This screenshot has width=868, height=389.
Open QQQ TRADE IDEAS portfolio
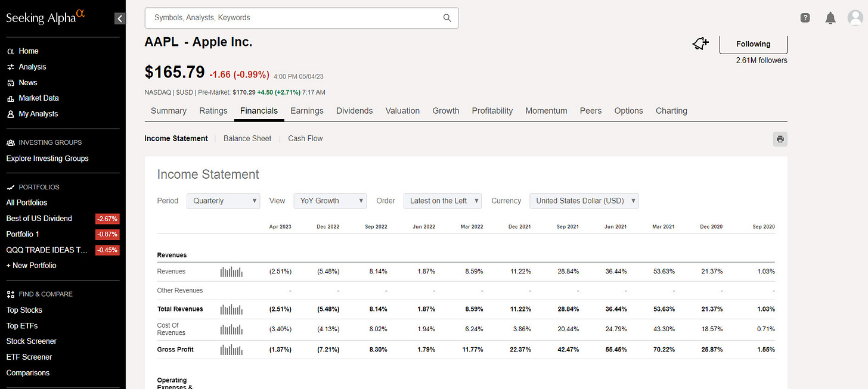[x=47, y=250]
